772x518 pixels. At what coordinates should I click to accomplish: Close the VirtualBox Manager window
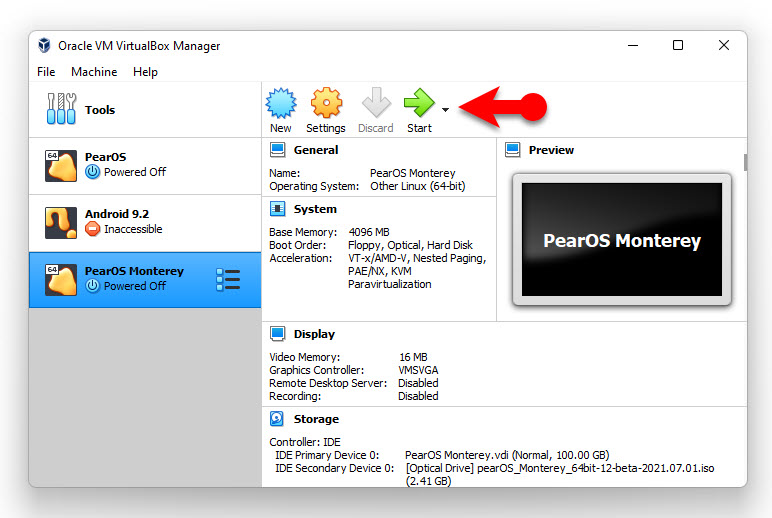[x=724, y=45]
